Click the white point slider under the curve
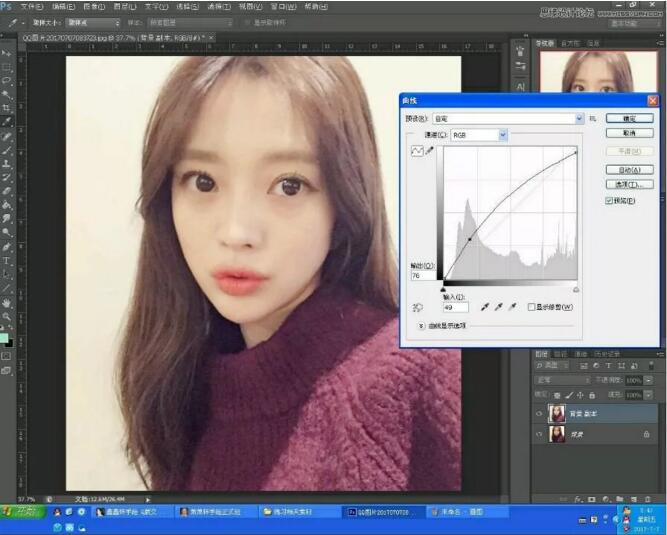This screenshot has height=535, width=667. click(576, 289)
